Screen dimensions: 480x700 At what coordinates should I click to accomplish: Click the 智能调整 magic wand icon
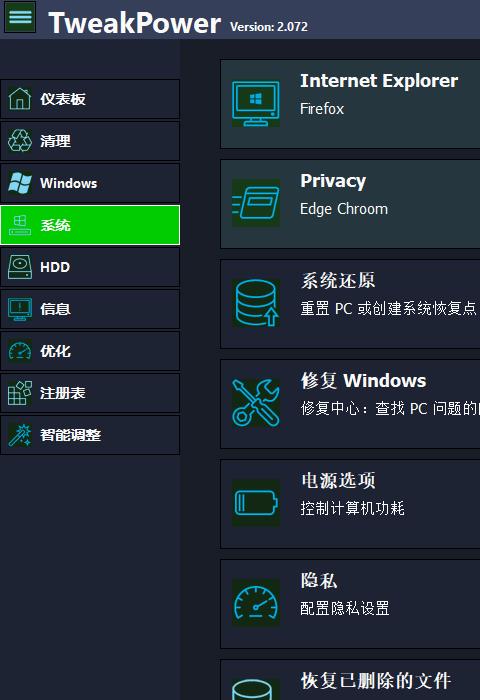tap(20, 435)
